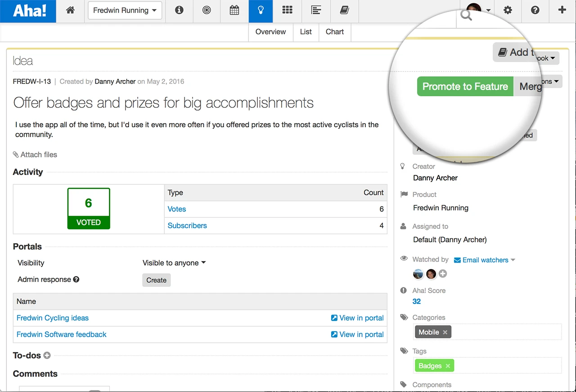Viewport: 576px width, 392px height.
Task: Click the Promote to Feature button
Action: pos(465,87)
